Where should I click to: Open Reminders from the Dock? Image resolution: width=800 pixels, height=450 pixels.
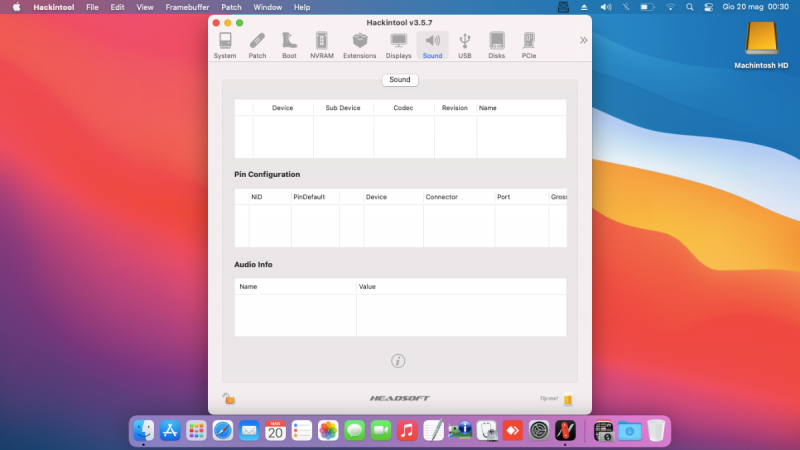point(302,431)
